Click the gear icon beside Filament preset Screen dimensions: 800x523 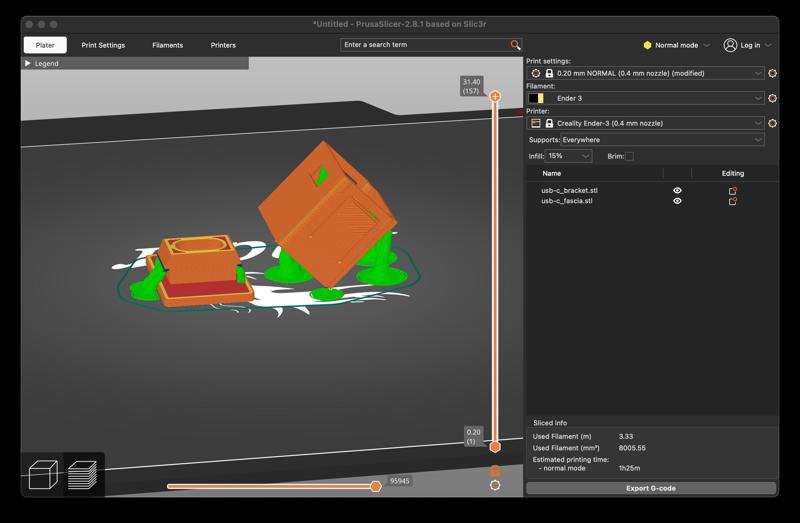772,98
